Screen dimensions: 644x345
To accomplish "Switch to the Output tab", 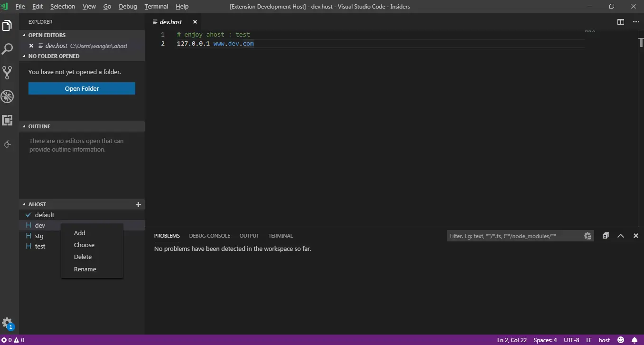I will pos(249,236).
